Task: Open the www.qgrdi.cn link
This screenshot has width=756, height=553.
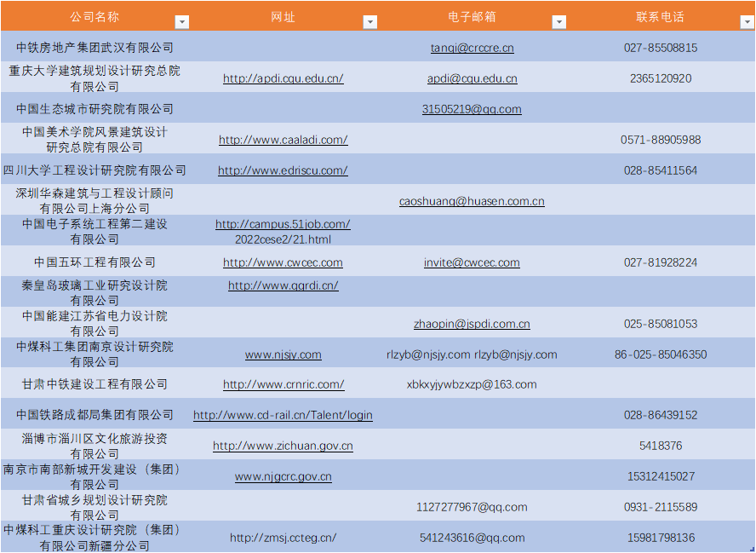Action: (283, 285)
